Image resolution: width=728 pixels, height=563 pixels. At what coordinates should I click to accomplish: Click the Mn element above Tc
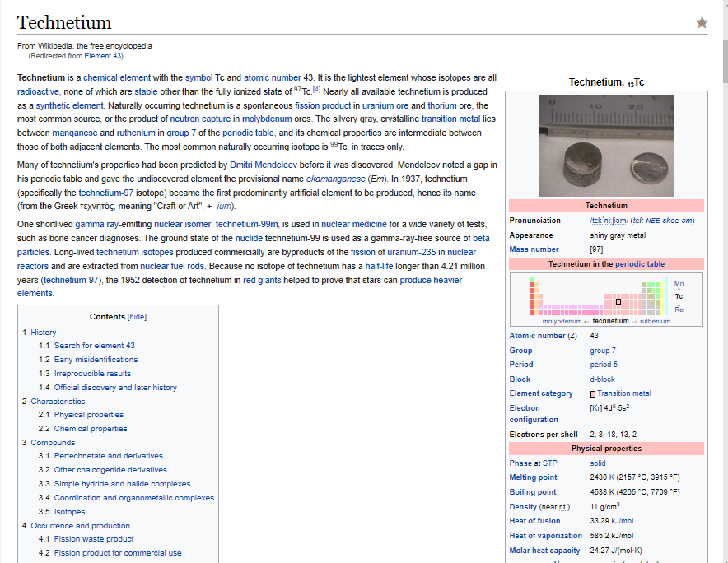point(679,283)
